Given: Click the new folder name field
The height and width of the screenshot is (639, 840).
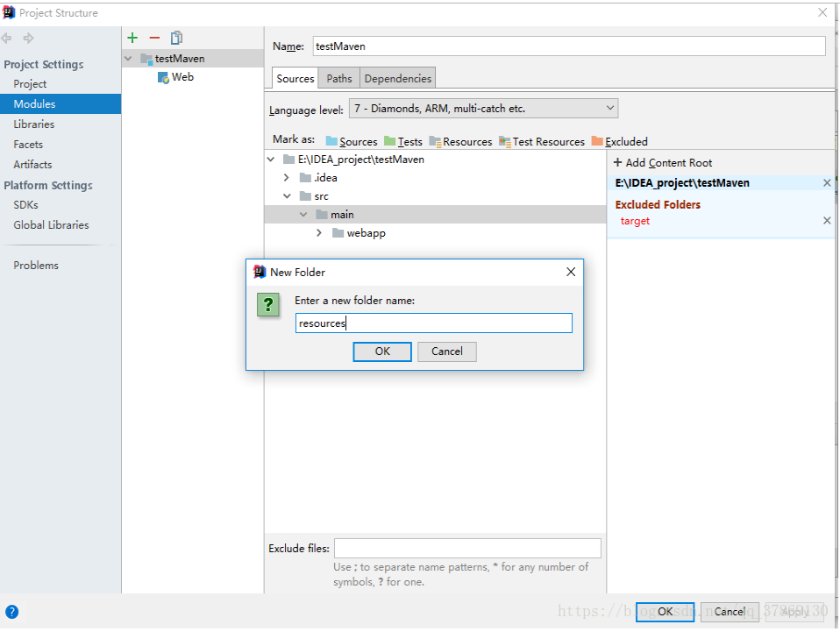Looking at the screenshot, I should [x=433, y=323].
